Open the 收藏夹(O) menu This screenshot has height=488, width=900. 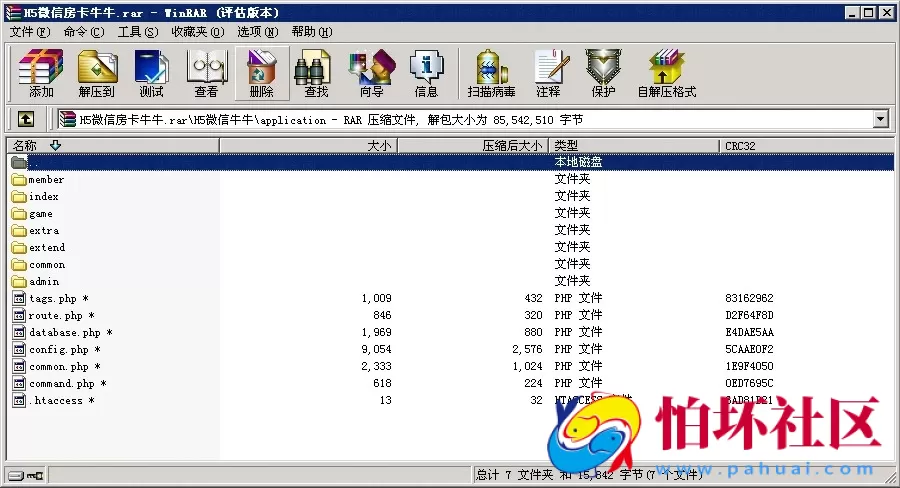[x=198, y=32]
